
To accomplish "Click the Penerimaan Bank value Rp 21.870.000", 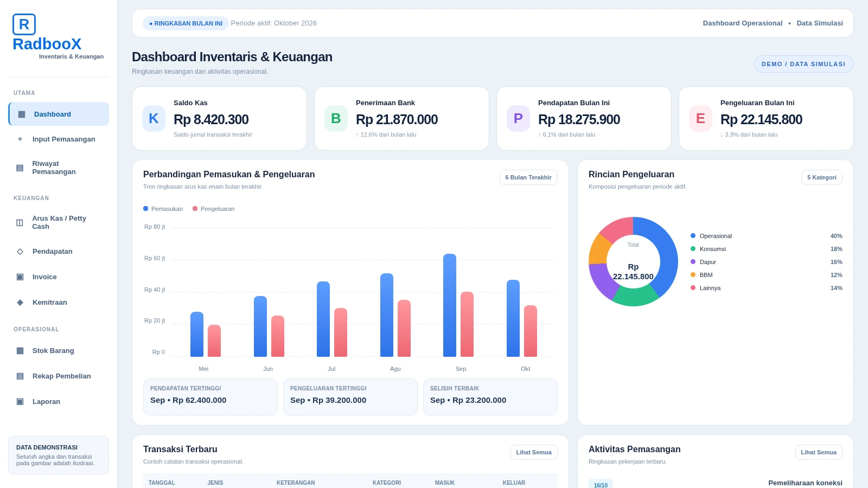I will coord(397,119).
